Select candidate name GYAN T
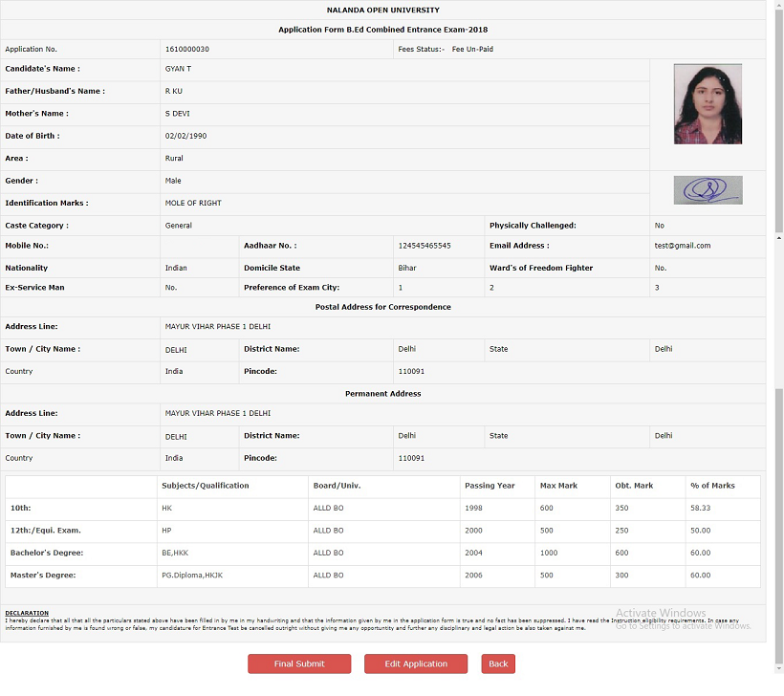 pyautogui.click(x=178, y=69)
